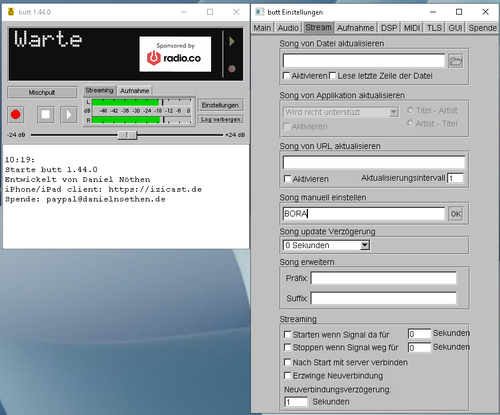
Task: Toggle Starten wenn Signal da für
Action: (x=287, y=334)
